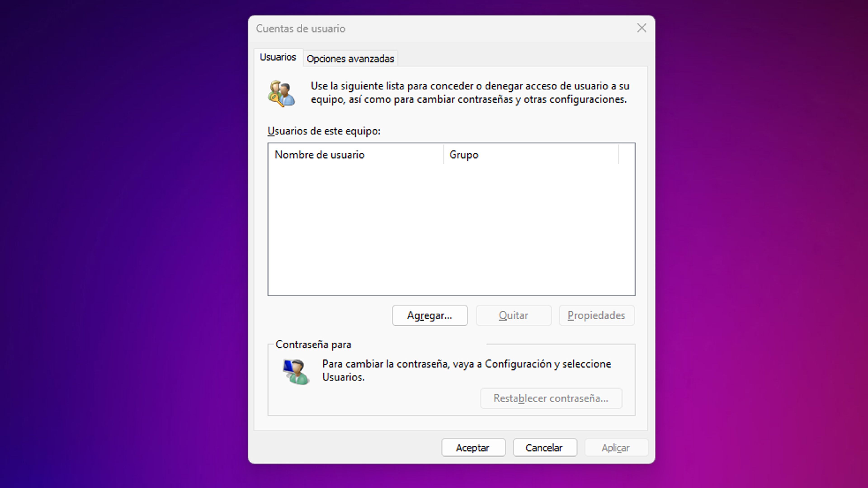Click the user-with-monitor password icon
Viewport: 868px width, 488px height.
[x=295, y=372]
